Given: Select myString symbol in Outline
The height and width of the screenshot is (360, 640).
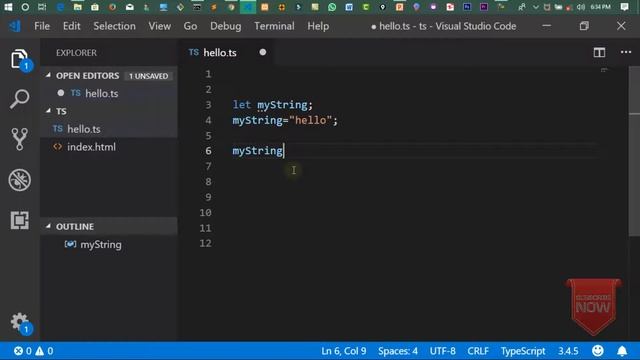Looking at the screenshot, I should point(109,244).
